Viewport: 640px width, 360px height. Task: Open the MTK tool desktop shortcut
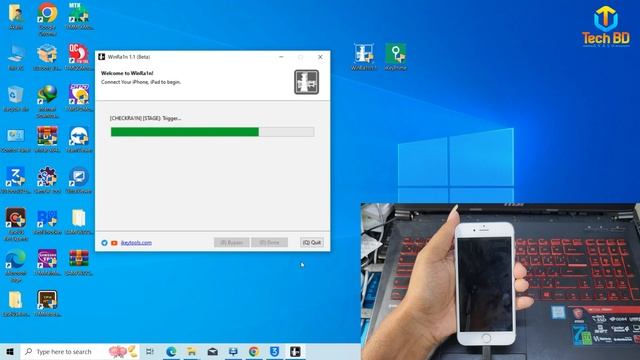[79, 16]
